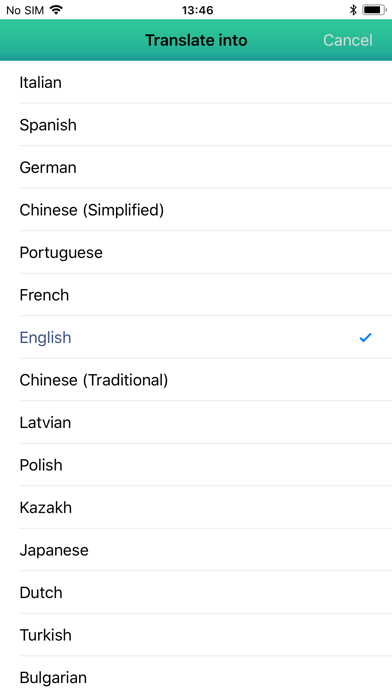Tap the Wi-Fi icon in status bar
392x696 pixels.
point(56,10)
